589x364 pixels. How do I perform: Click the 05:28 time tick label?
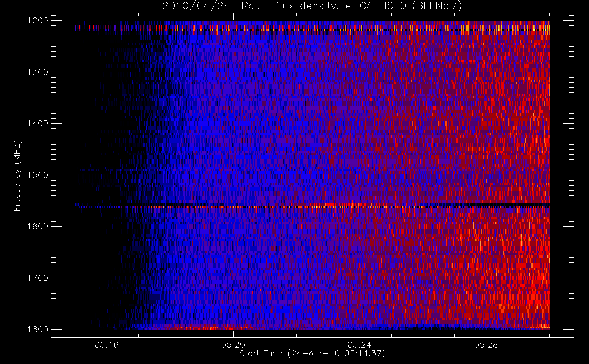(x=486, y=345)
